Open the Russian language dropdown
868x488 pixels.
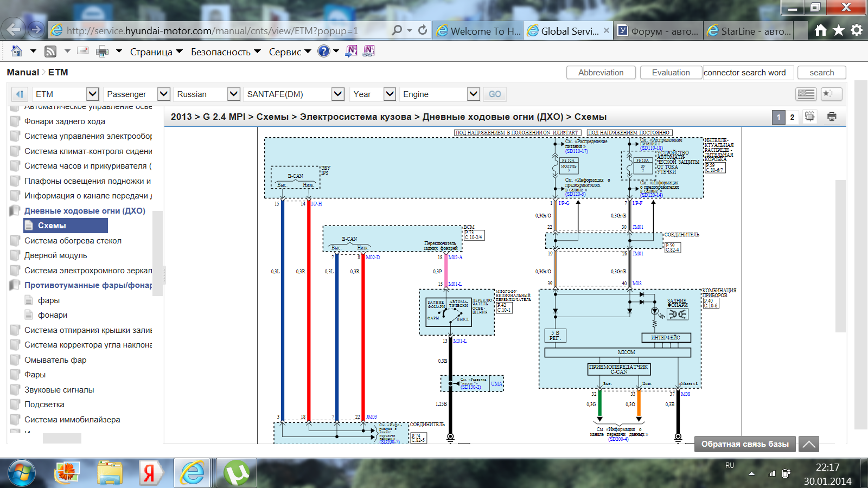pos(233,94)
